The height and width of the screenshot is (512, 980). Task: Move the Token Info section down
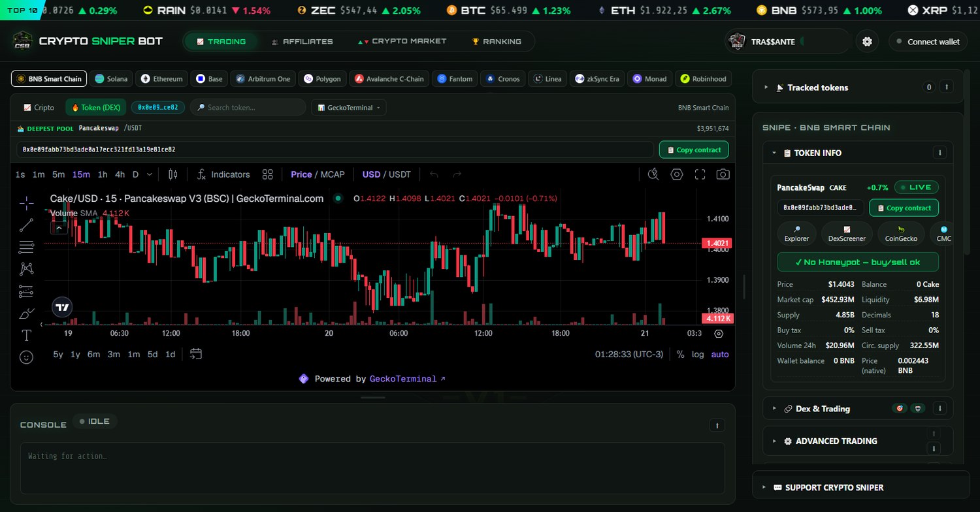click(940, 153)
